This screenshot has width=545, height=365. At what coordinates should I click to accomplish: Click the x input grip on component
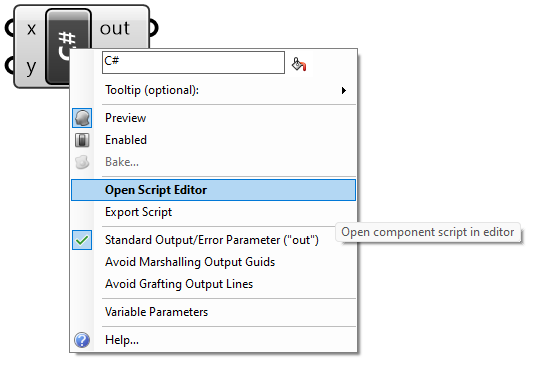[x=9, y=28]
